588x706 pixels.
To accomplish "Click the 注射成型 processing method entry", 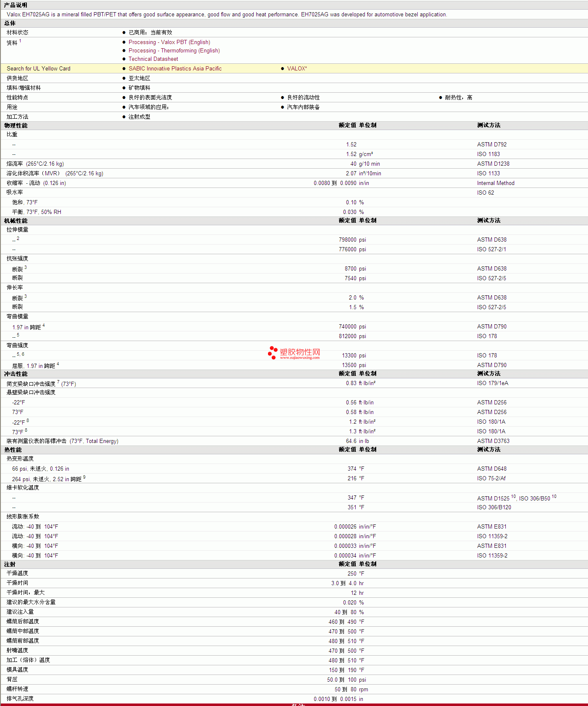I will [139, 117].
